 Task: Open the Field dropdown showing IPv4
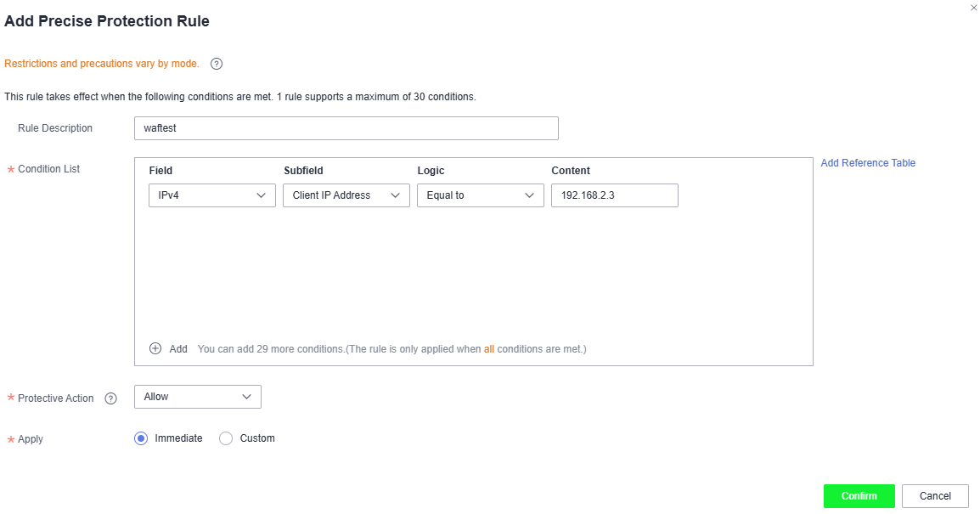pyautogui.click(x=211, y=195)
